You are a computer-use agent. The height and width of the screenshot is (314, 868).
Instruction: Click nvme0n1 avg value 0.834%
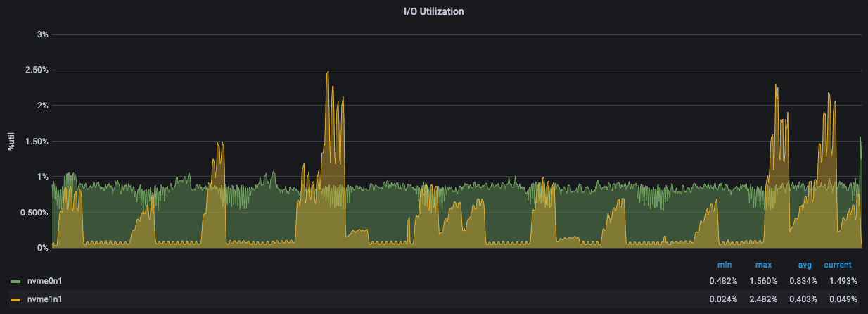click(804, 281)
